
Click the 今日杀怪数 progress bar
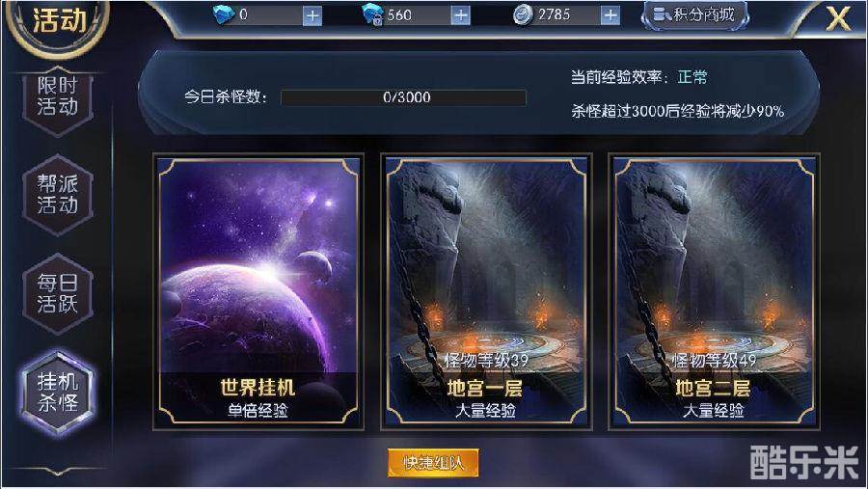[x=403, y=97]
